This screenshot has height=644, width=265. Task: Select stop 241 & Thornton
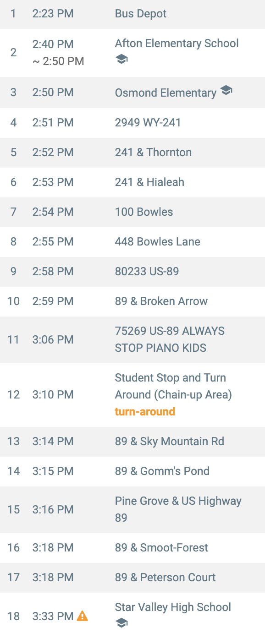(x=132, y=152)
